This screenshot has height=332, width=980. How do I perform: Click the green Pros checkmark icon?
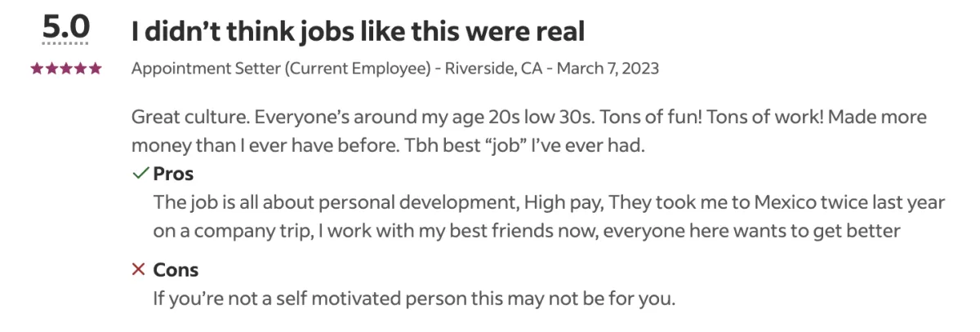click(x=140, y=174)
